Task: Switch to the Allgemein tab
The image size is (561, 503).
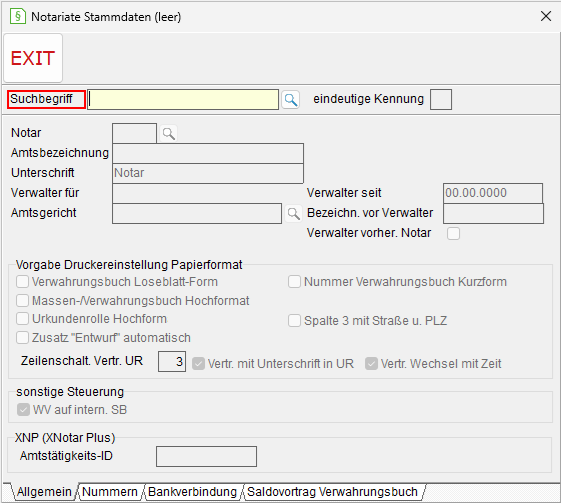Action: pos(44,492)
